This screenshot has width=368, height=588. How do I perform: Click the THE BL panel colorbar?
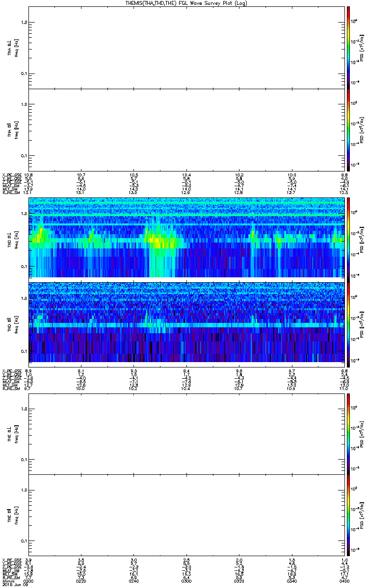tap(348, 433)
